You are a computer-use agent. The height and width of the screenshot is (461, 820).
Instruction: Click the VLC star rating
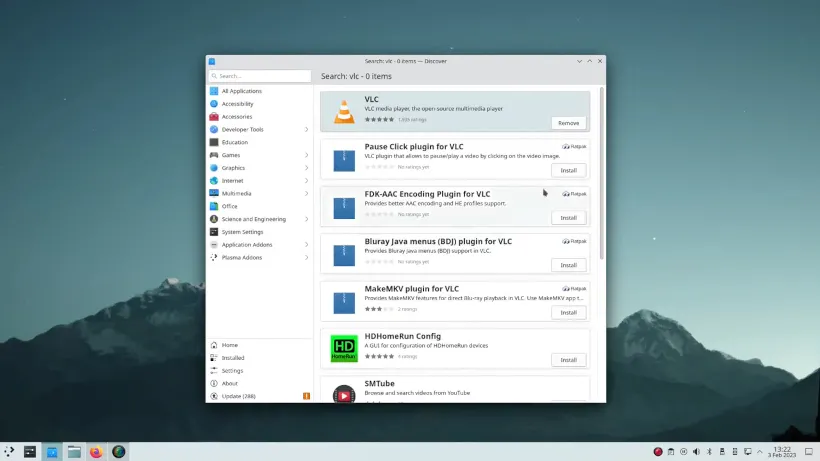tap(379, 120)
